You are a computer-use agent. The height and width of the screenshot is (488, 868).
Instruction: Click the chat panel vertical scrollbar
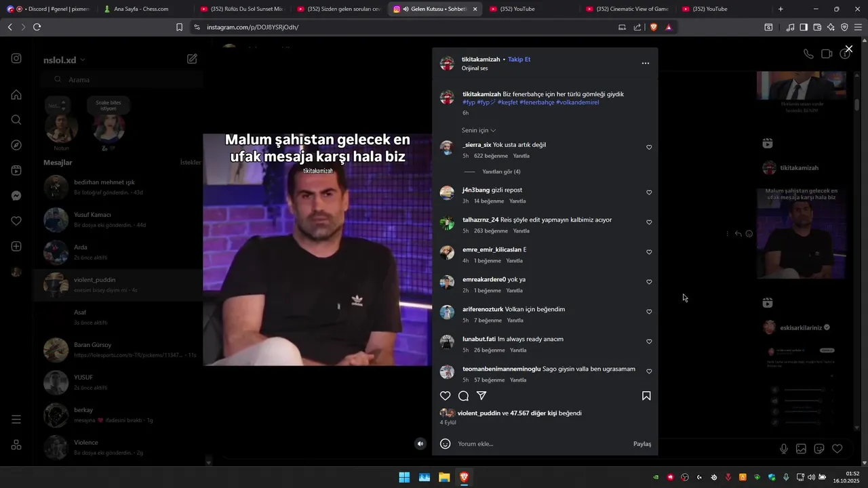click(857, 251)
